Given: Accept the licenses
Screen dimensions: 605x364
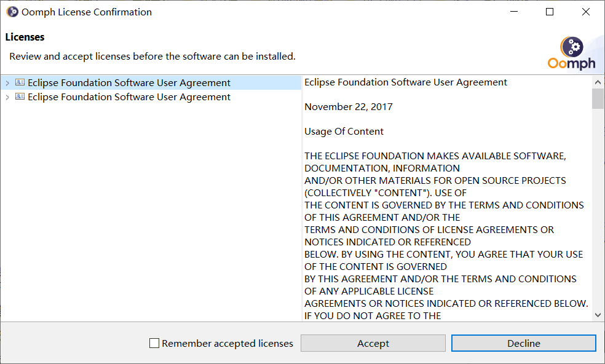Looking at the screenshot, I should point(373,343).
